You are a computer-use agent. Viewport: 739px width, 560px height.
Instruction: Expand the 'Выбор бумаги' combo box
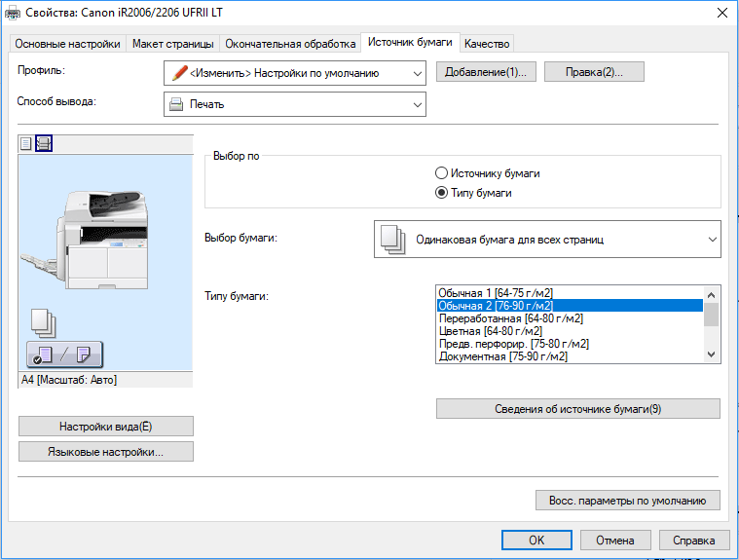(547, 240)
